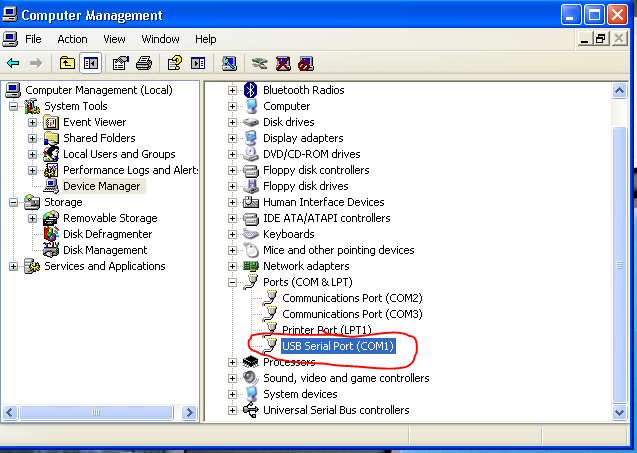This screenshot has height=453, width=637.
Task: Click the Help toolbar icon
Action: (x=175, y=63)
